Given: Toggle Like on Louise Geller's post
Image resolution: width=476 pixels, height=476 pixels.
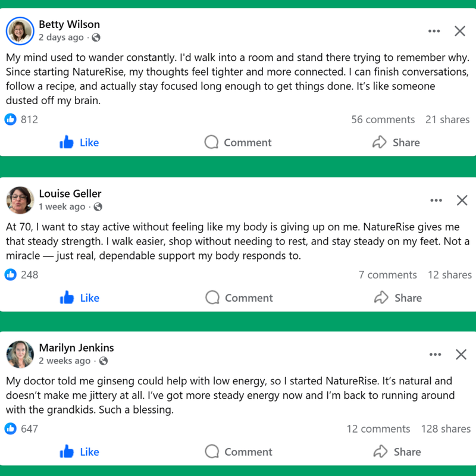Looking at the screenshot, I should [80, 297].
